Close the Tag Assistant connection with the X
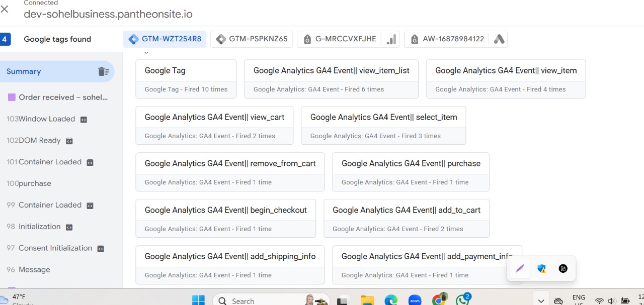The image size is (644, 305). (5, 9)
